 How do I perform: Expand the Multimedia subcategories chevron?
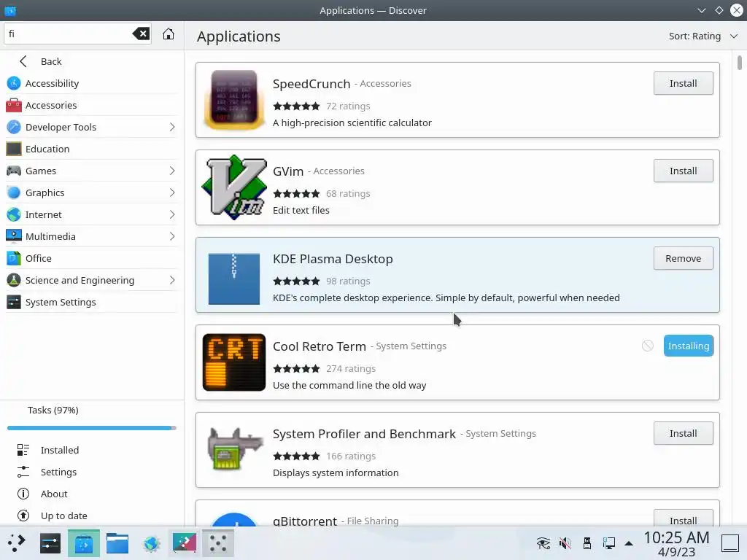[172, 237]
